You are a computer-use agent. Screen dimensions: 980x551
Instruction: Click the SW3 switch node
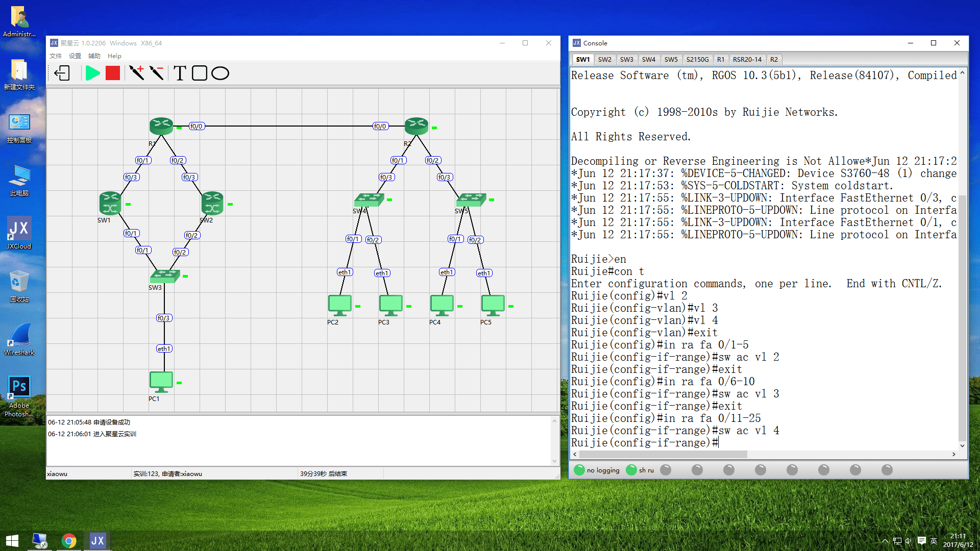click(164, 276)
